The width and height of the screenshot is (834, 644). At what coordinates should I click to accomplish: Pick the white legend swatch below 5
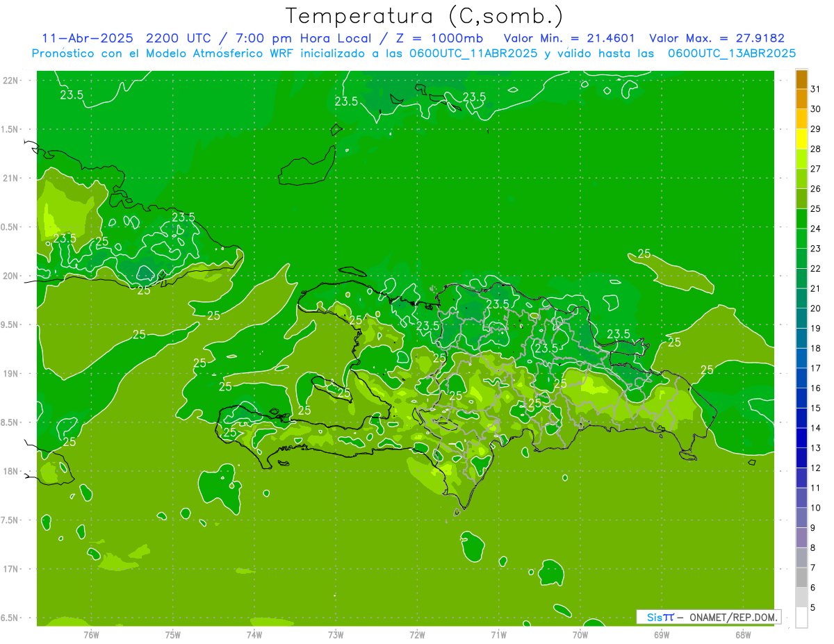(801, 617)
